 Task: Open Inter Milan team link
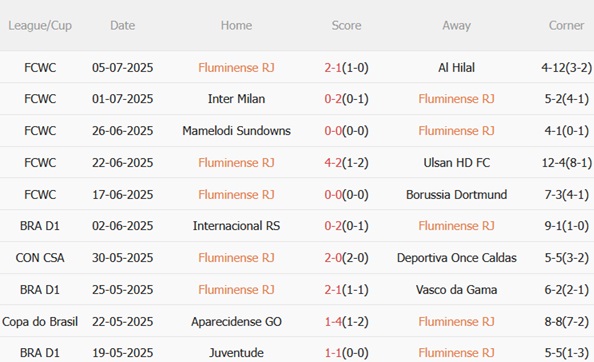pyautogui.click(x=236, y=99)
